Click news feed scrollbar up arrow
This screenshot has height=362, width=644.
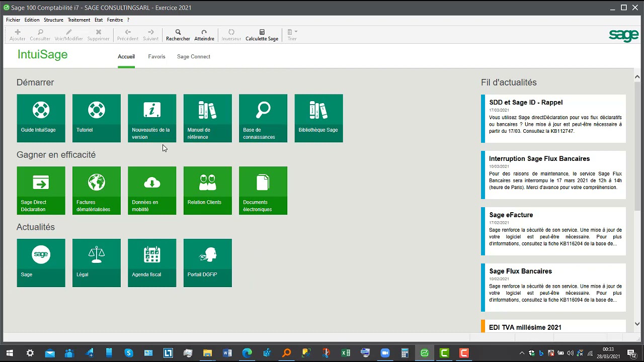tap(637, 77)
